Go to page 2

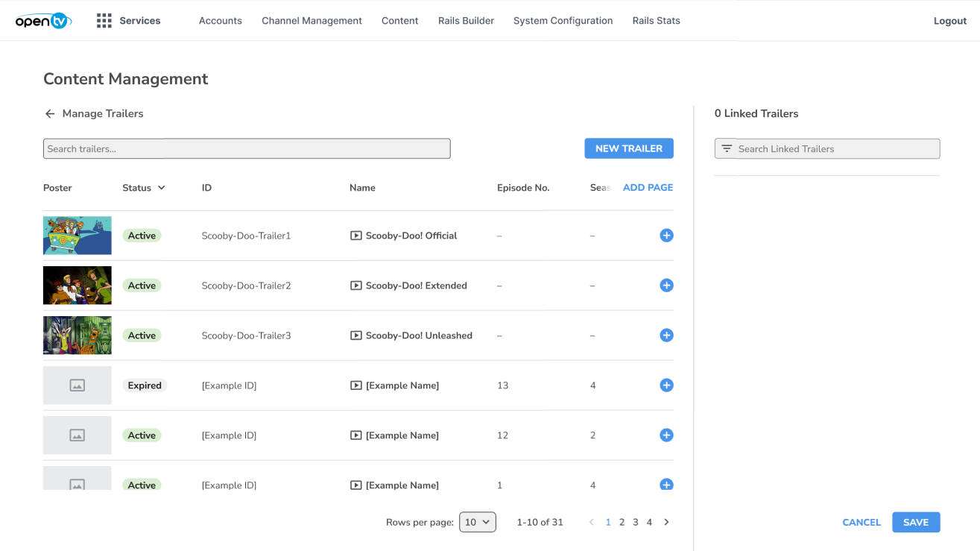pos(622,523)
